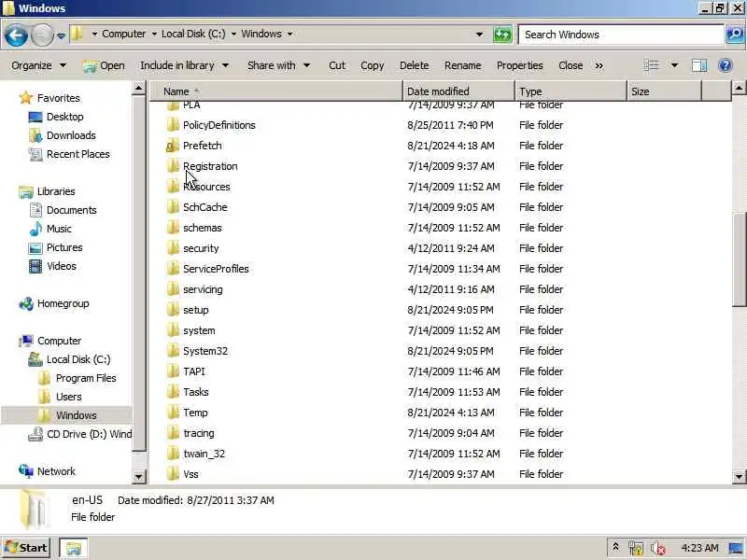
Task: Click Close in the toolbar
Action: pyautogui.click(x=571, y=65)
